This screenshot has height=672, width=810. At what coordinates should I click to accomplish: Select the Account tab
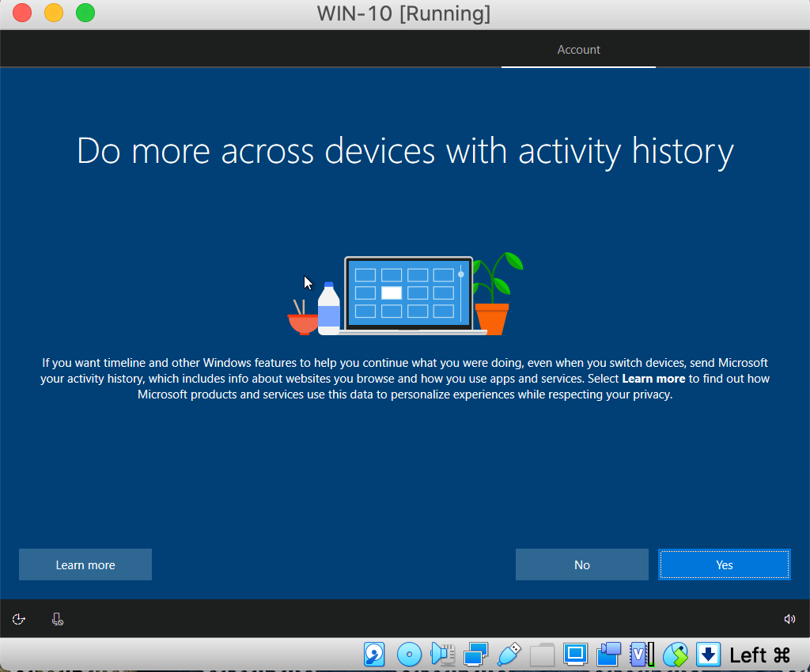pos(578,50)
